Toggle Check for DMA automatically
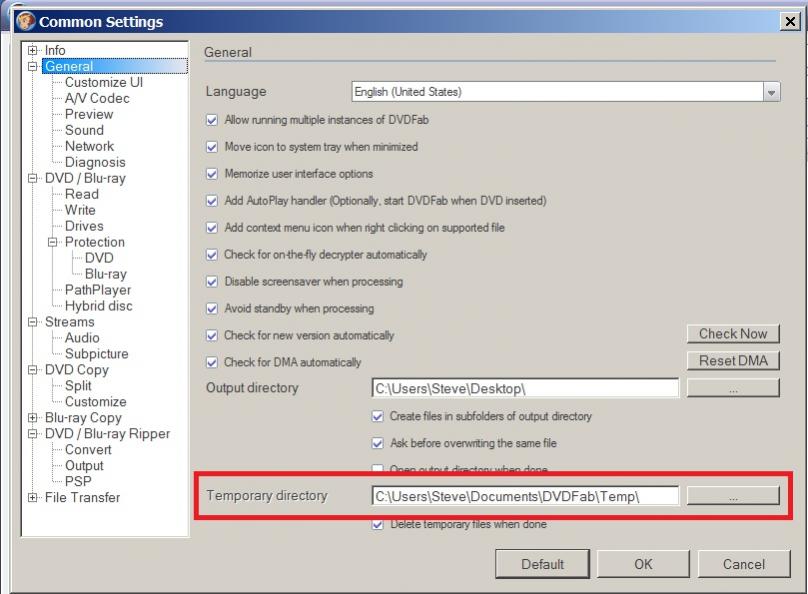Screen dimensions: 808x594 (x=212, y=362)
